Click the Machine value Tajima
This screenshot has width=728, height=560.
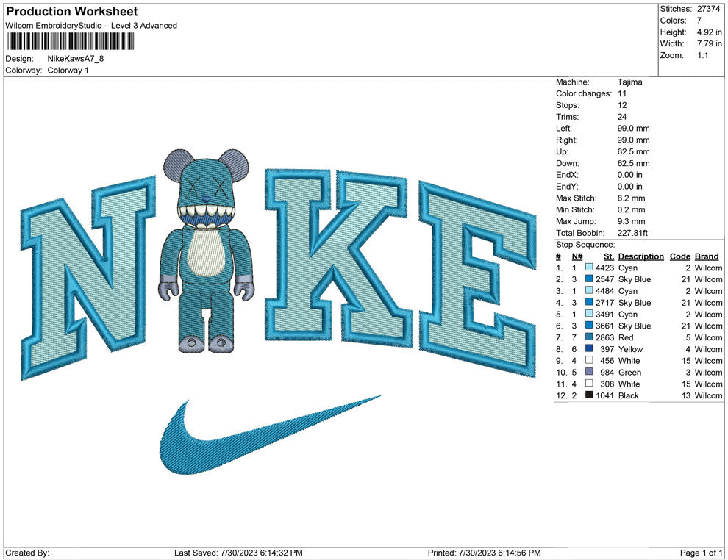pos(629,82)
